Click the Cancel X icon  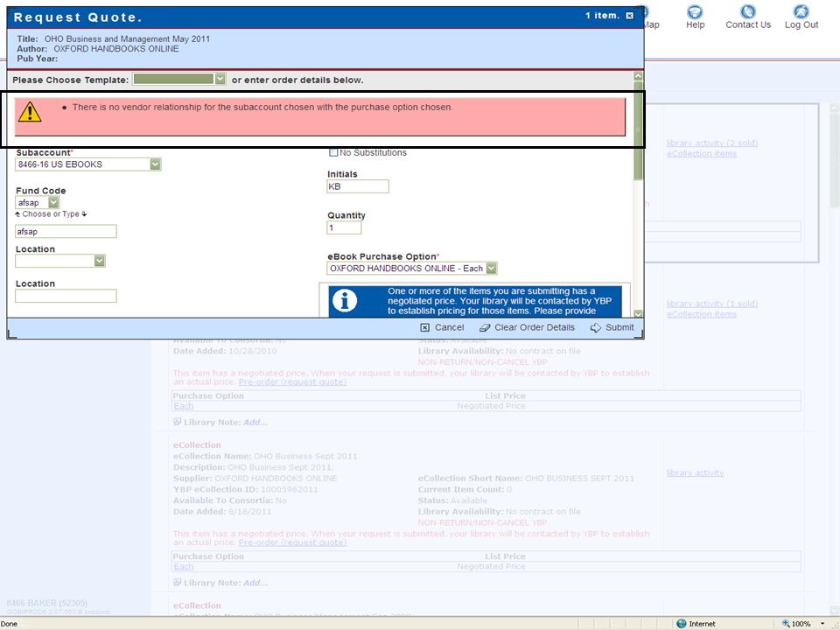(x=425, y=327)
